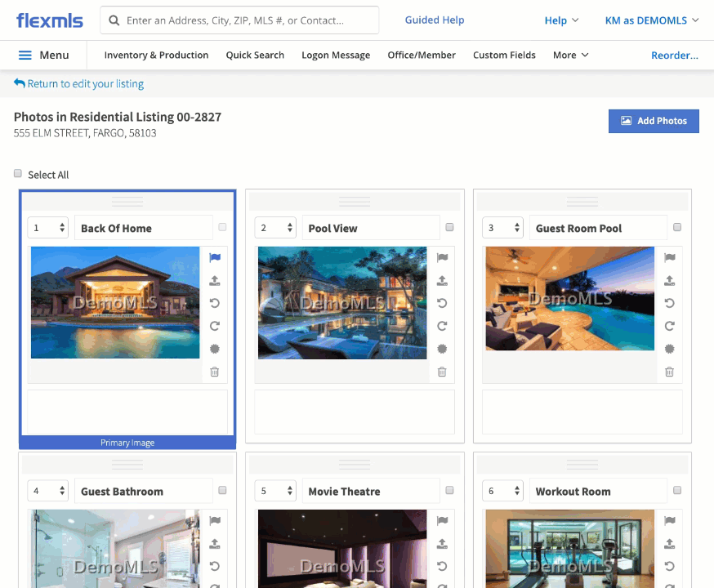Click the Reorder... link
714x588 pixels.
click(x=675, y=56)
